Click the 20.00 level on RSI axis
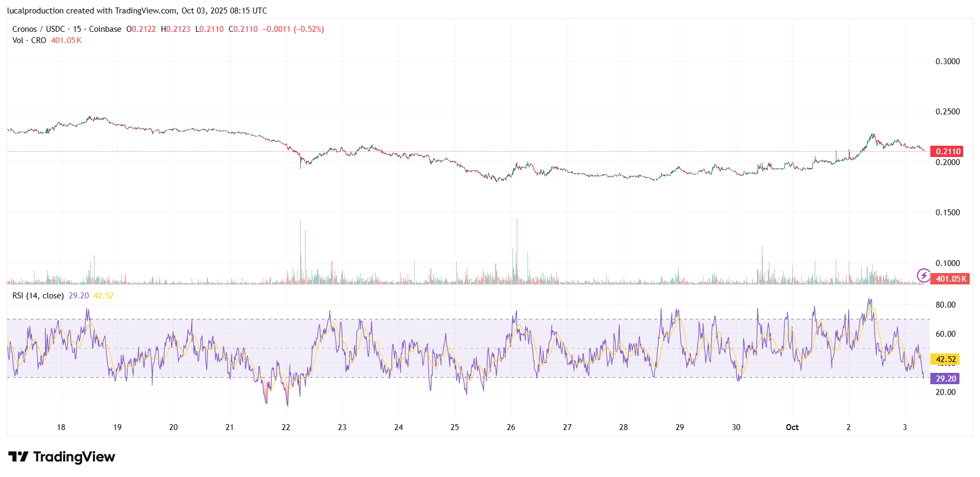This screenshot has height=477, width=980. (x=945, y=392)
